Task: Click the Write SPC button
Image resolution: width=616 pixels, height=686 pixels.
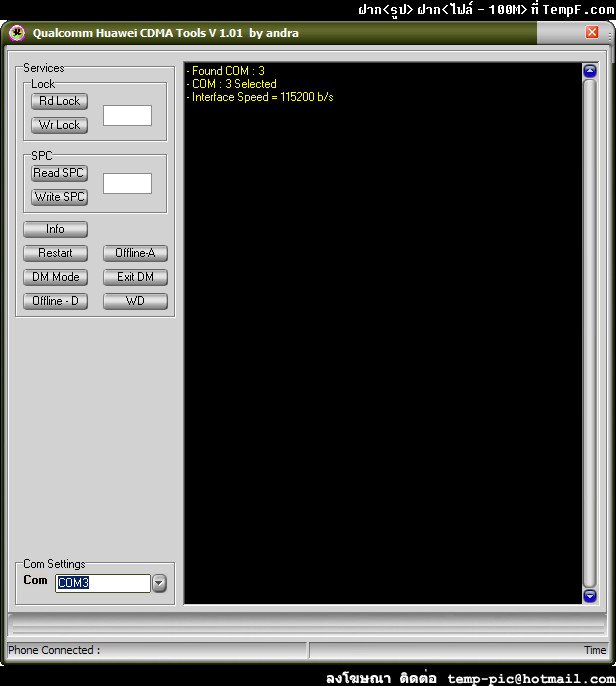Action: click(60, 197)
